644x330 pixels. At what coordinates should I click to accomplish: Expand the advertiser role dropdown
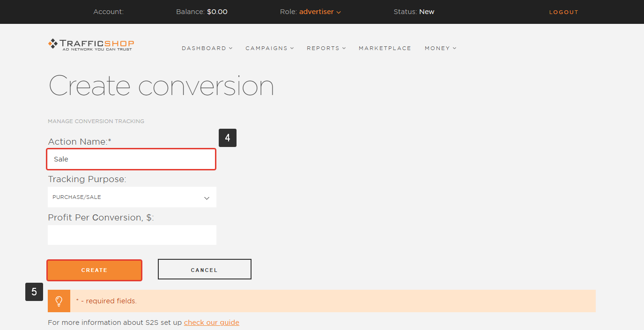pyautogui.click(x=320, y=12)
